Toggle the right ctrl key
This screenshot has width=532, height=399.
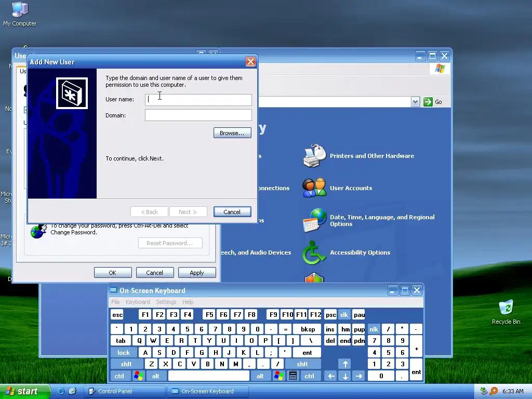tap(309, 376)
